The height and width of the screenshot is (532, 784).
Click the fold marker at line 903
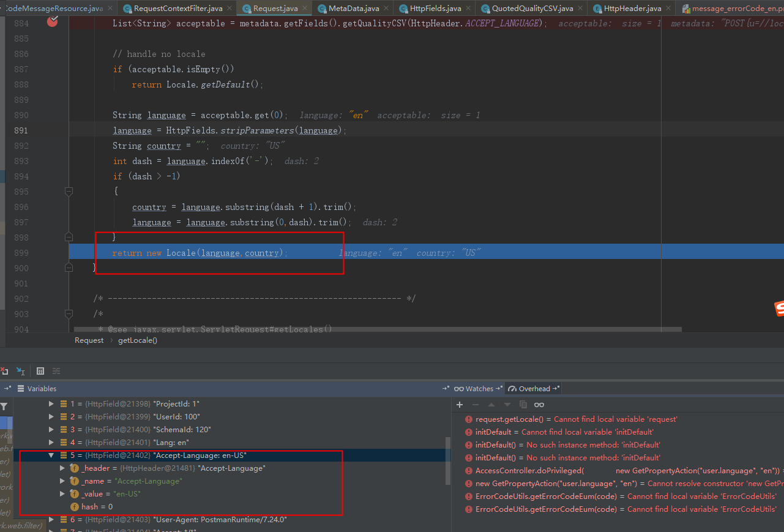[69, 314]
